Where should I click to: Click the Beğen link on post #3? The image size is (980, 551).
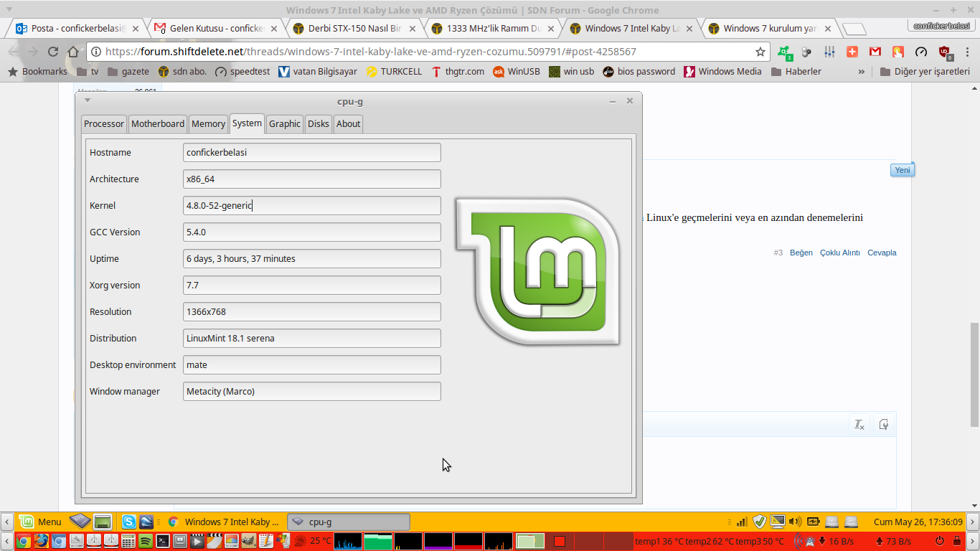coord(801,253)
